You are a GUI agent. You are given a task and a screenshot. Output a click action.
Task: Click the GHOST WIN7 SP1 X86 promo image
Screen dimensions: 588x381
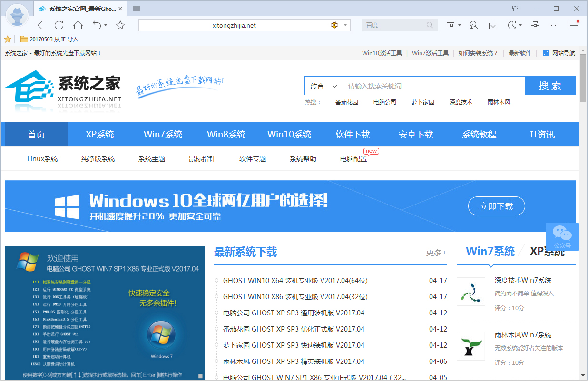pos(105,313)
